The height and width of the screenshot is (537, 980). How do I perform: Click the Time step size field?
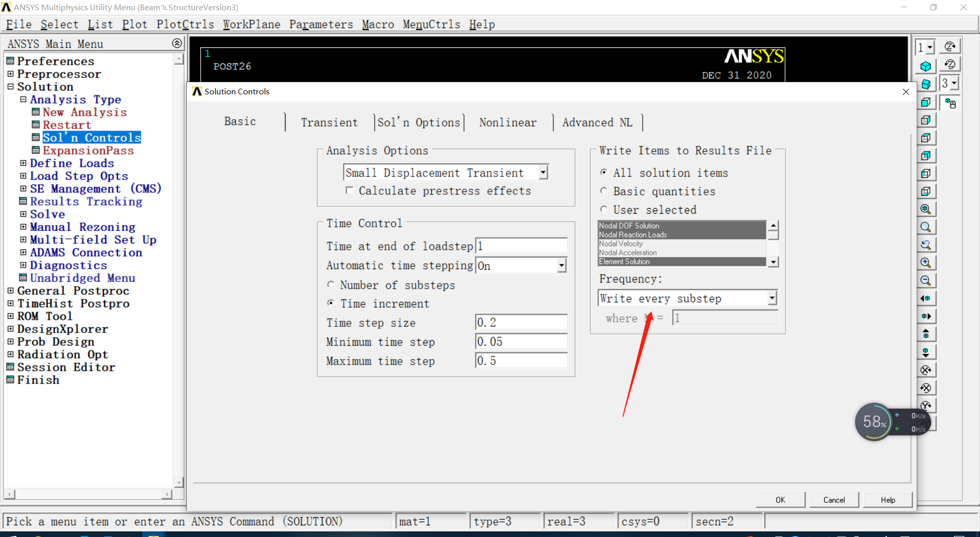(521, 322)
